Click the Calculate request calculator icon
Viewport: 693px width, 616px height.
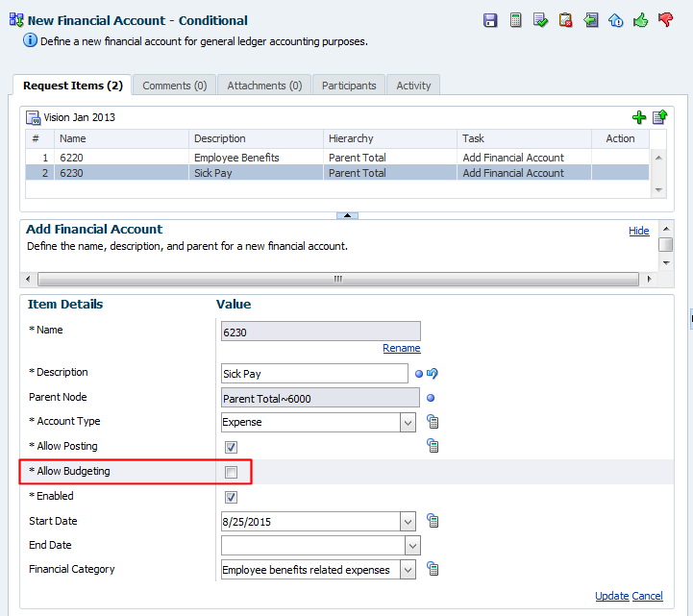click(515, 20)
